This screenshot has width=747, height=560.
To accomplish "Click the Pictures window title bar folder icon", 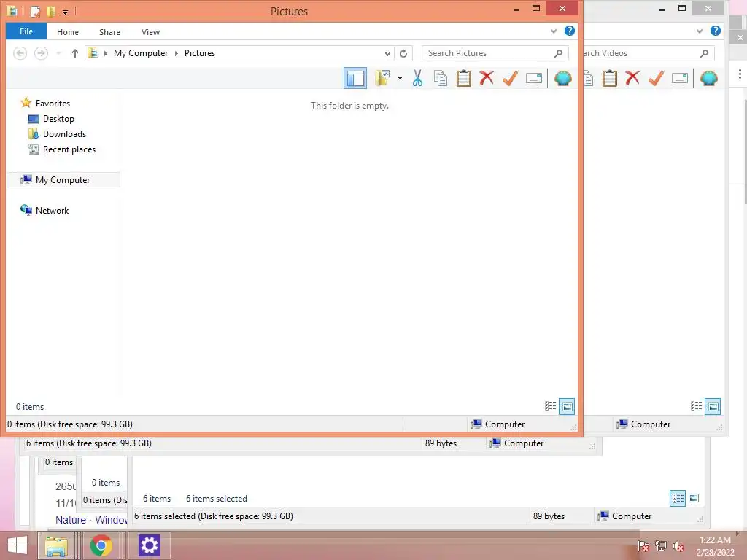I will [12, 10].
